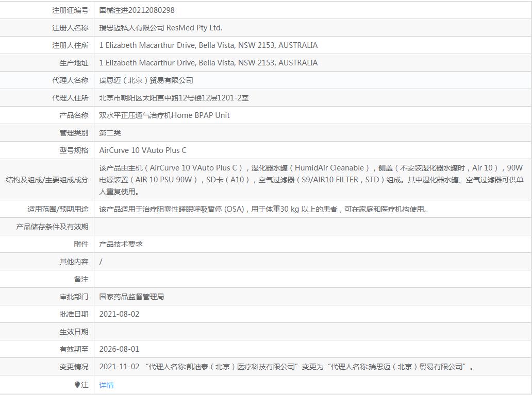Open the 详情 link in the note row
532x395 pixels.
pos(106,385)
